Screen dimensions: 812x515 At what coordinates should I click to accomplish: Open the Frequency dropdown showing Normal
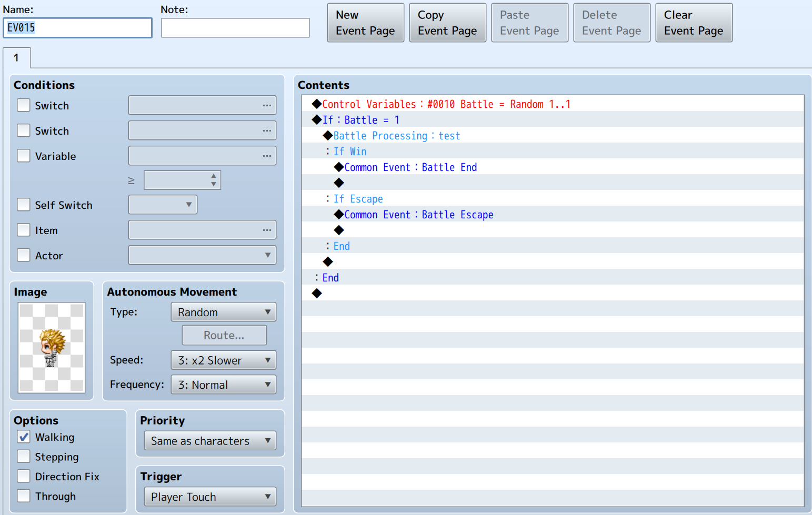224,385
